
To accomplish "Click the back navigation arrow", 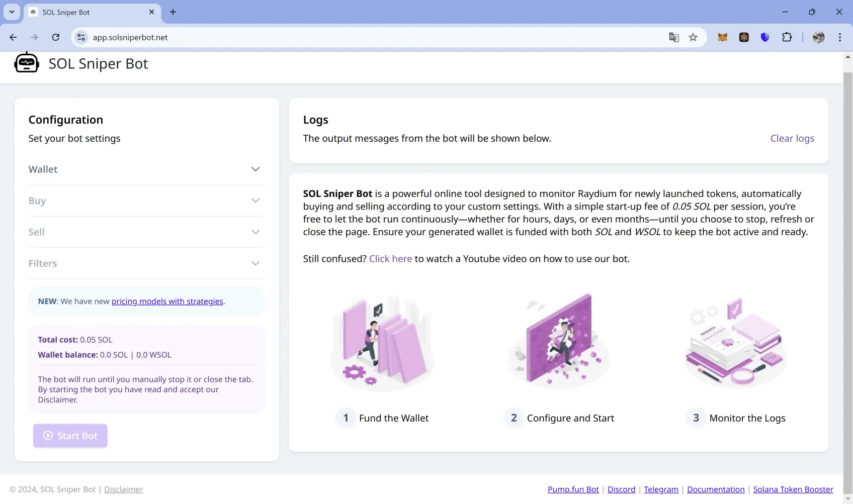I will [13, 37].
